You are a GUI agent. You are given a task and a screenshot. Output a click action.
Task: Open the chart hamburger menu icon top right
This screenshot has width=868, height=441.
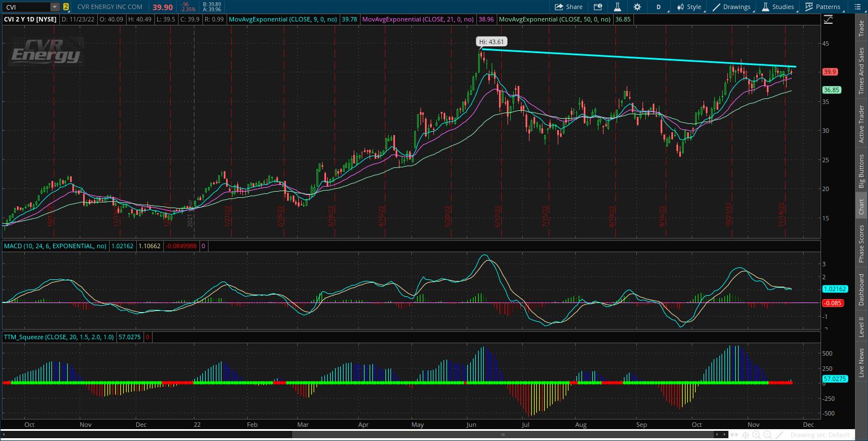858,7
